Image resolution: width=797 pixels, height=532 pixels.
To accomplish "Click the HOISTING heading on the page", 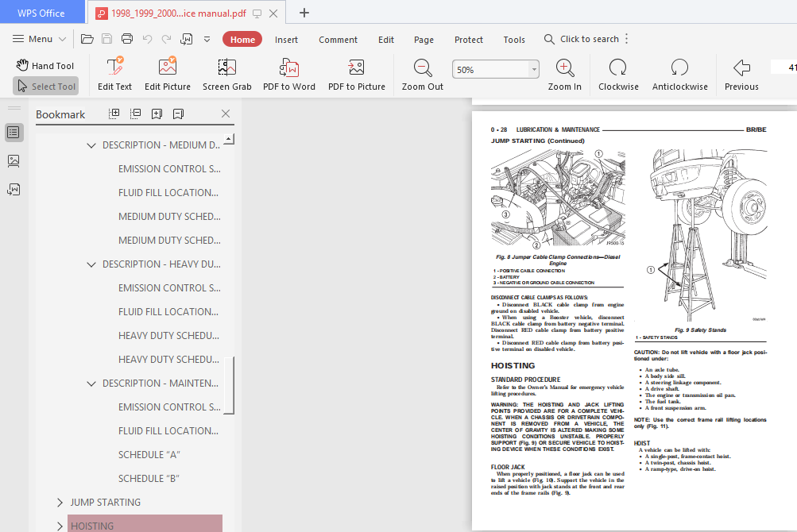I will (x=513, y=365).
